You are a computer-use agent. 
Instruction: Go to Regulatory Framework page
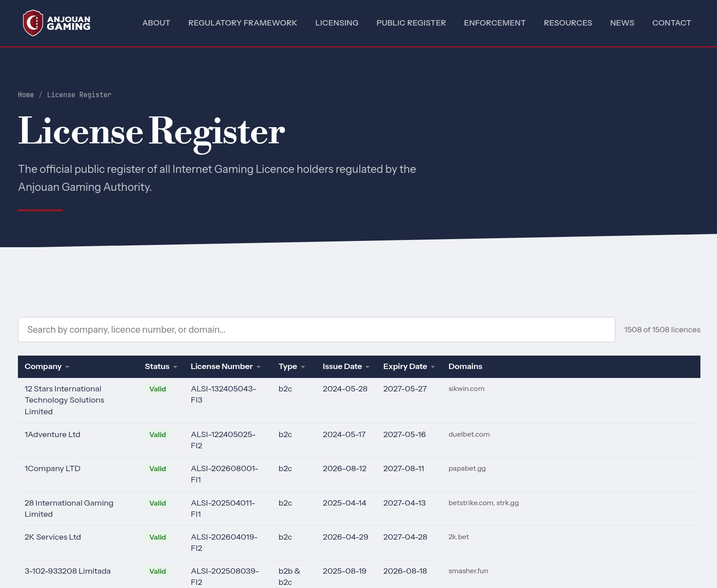pos(243,23)
